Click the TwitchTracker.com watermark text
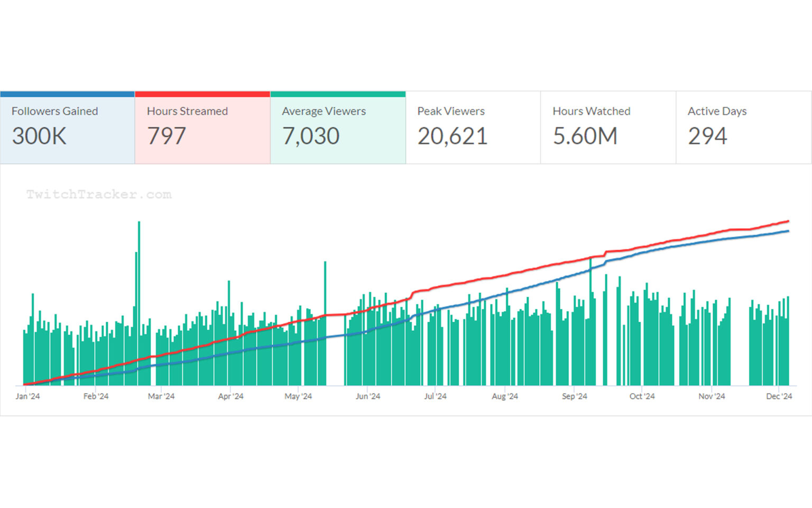The width and height of the screenshot is (812, 508). click(99, 194)
